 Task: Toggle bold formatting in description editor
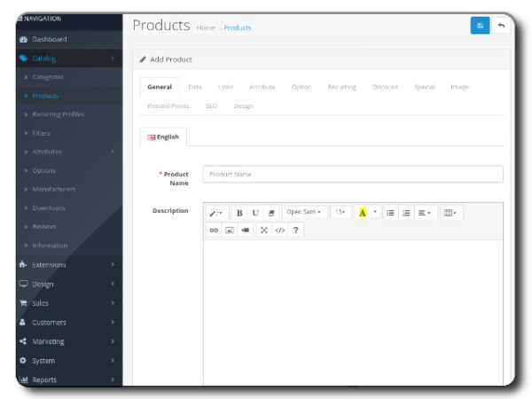pos(239,213)
